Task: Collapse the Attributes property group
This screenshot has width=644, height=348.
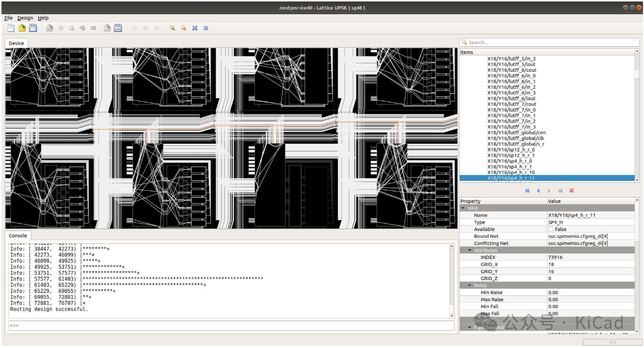Action: pos(470,251)
